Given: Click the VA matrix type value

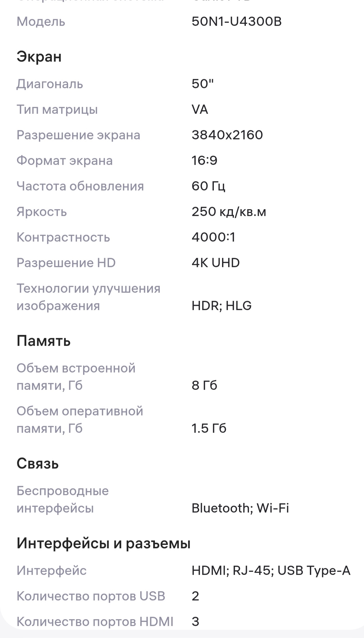Looking at the screenshot, I should pyautogui.click(x=200, y=109).
